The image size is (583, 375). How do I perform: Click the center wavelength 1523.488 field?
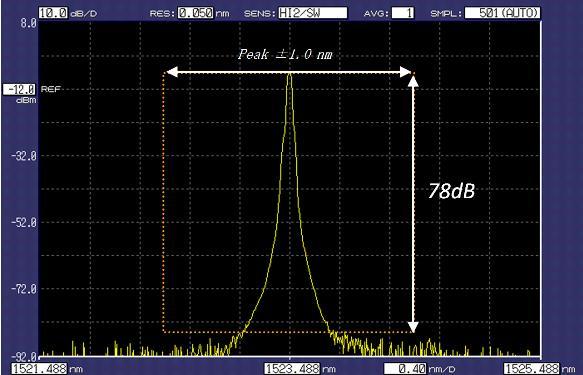(x=292, y=369)
